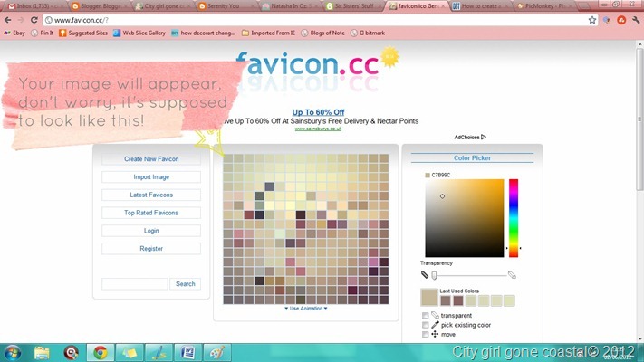
Task: Click the Import Image button
Action: (151, 176)
